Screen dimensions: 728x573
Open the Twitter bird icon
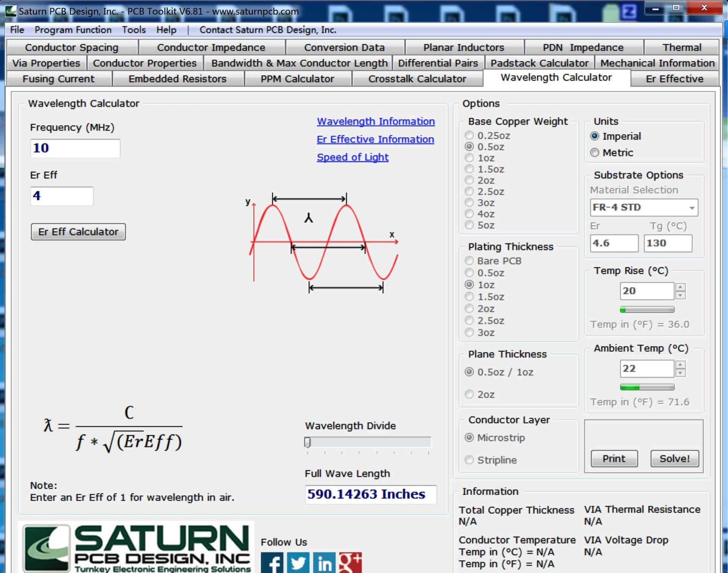coord(298,563)
